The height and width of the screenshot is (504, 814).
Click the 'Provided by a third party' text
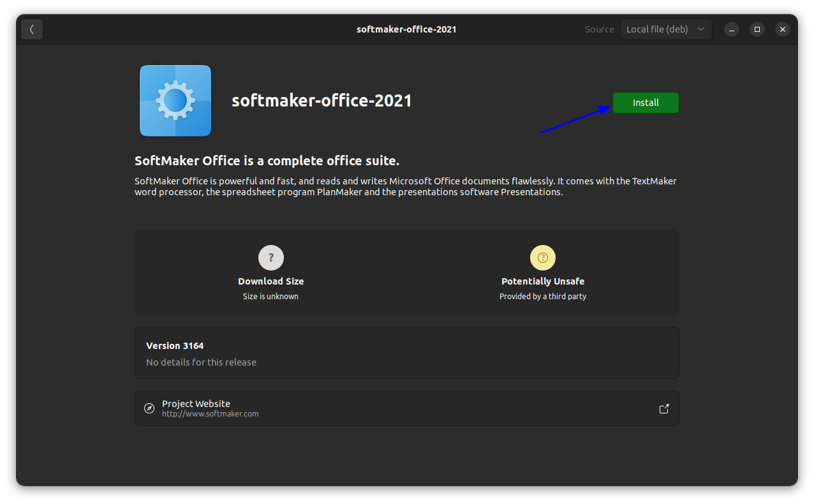[543, 296]
